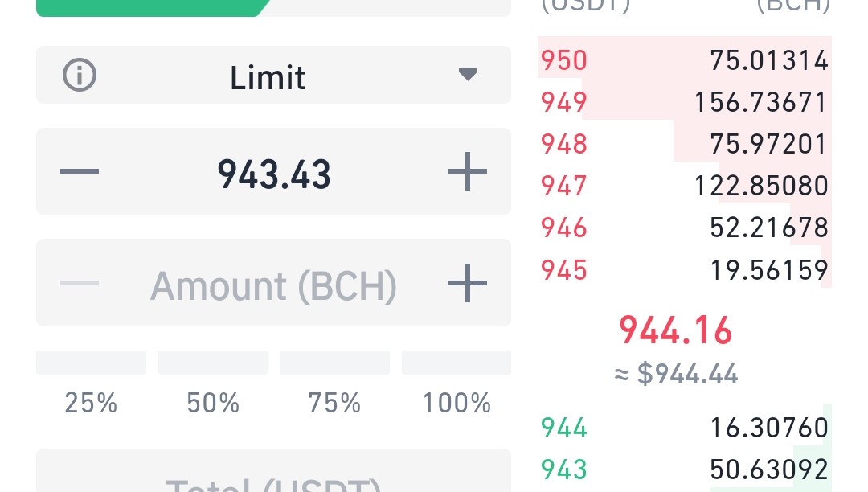Select the 100% amount segment
The width and height of the screenshot is (868, 492).
click(457, 363)
